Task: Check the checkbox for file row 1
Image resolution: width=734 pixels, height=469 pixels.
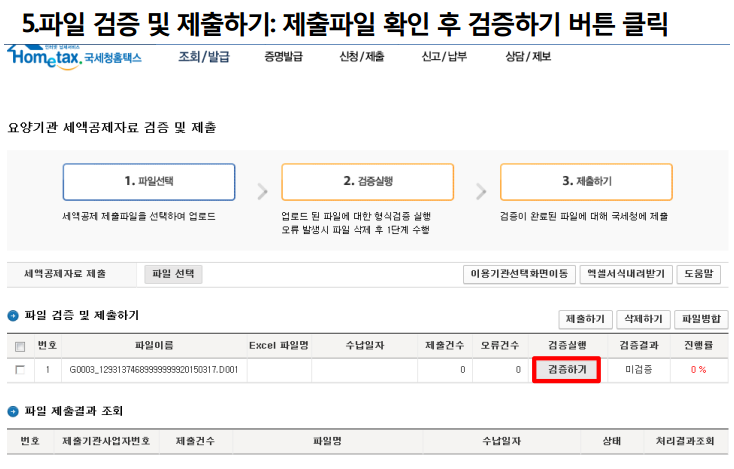Action: coord(20,370)
